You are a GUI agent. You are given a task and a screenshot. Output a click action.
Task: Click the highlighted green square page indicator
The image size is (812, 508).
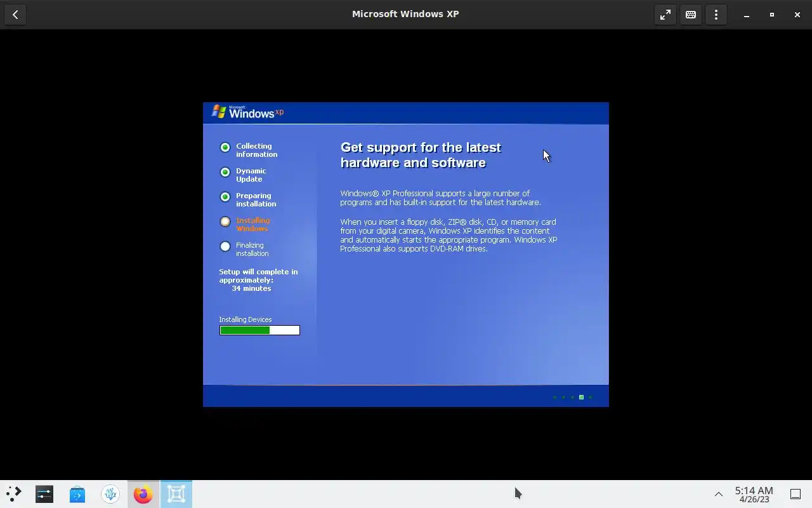[x=581, y=397]
